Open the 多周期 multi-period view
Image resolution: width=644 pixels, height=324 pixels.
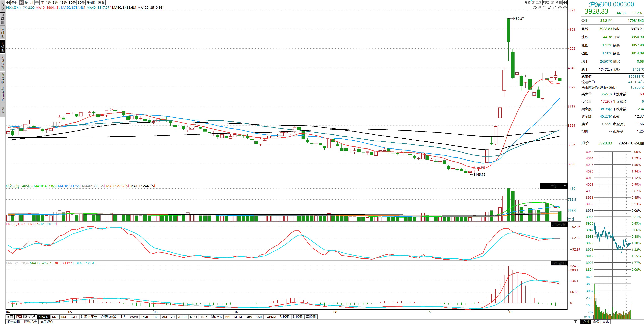[91, 2]
